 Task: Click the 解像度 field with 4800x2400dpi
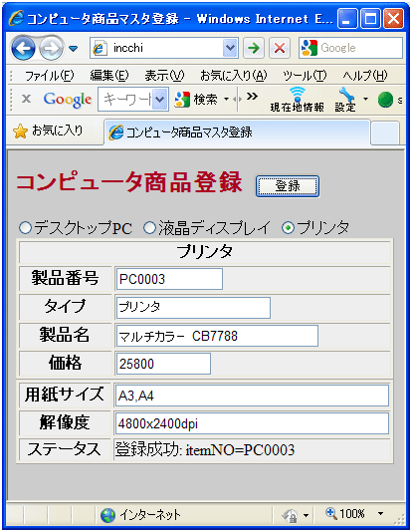coord(252,423)
